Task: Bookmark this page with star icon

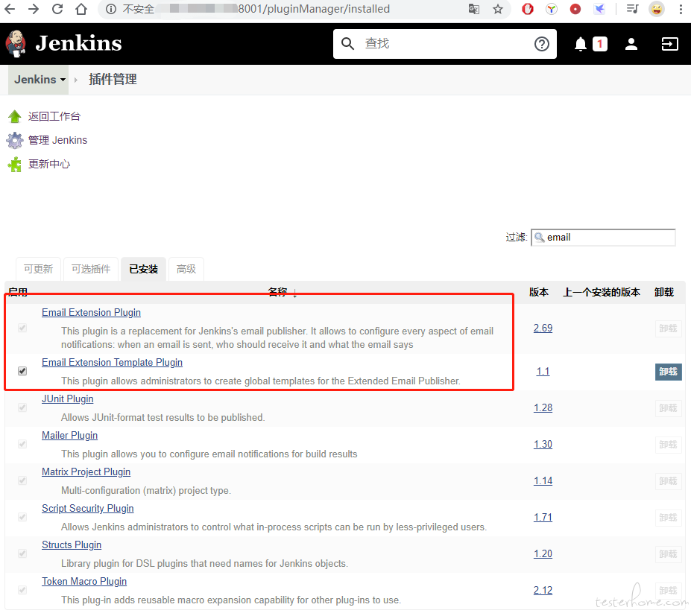Action: (498, 9)
